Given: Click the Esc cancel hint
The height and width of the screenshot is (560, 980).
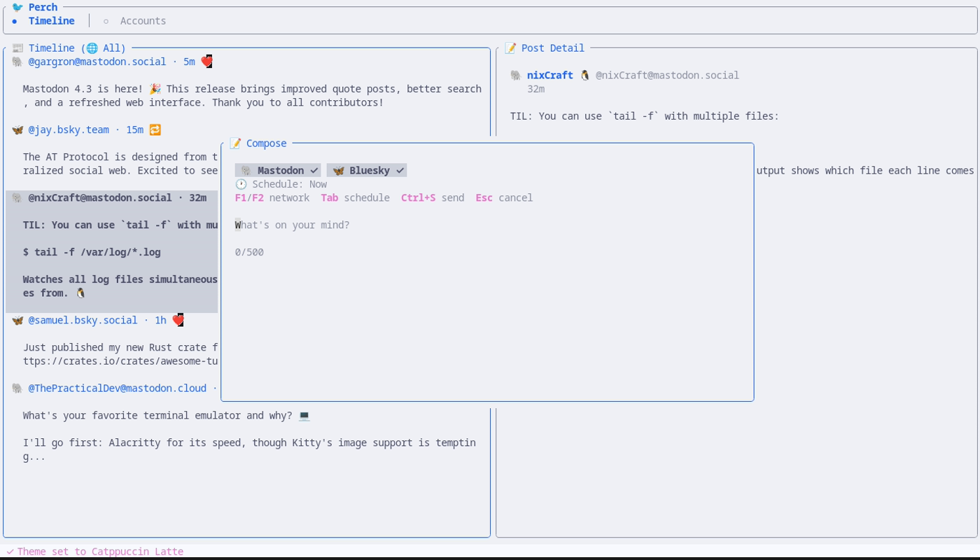Looking at the screenshot, I should pos(504,198).
